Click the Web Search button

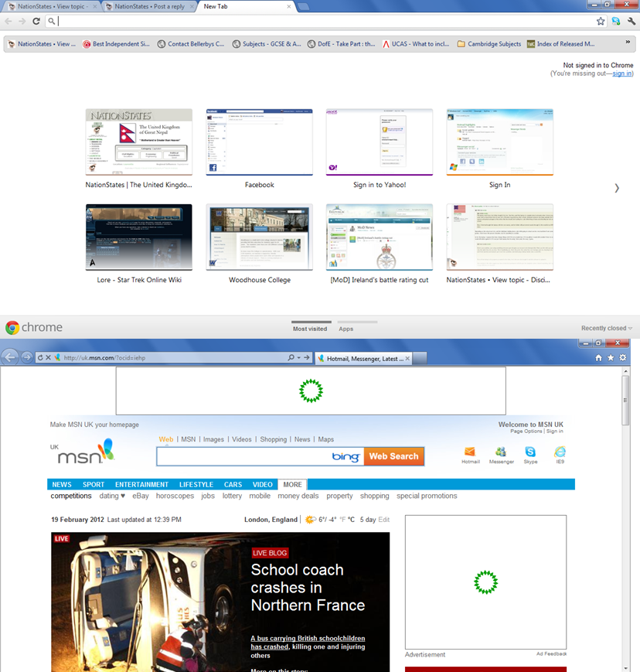393,457
